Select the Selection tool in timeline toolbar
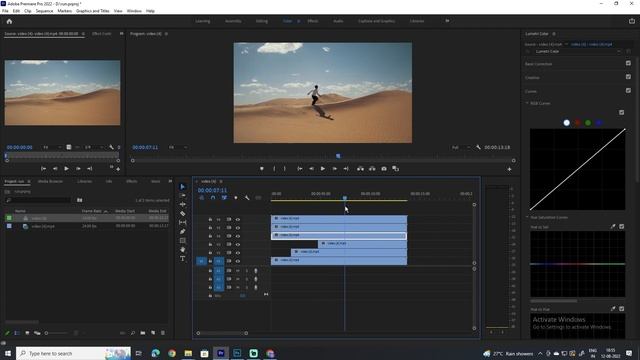This screenshot has width=640, height=360. click(182, 187)
